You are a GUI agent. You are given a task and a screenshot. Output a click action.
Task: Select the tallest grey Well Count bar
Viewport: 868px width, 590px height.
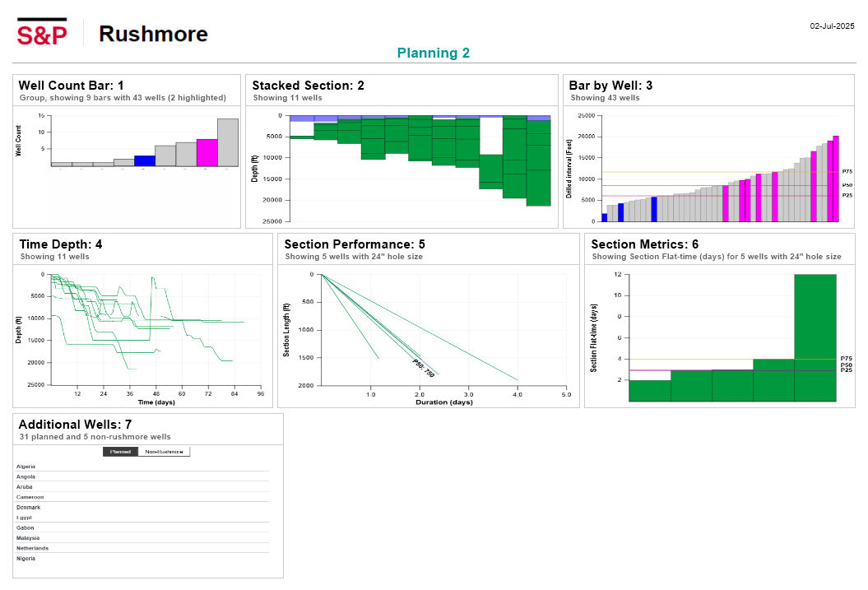click(x=228, y=142)
